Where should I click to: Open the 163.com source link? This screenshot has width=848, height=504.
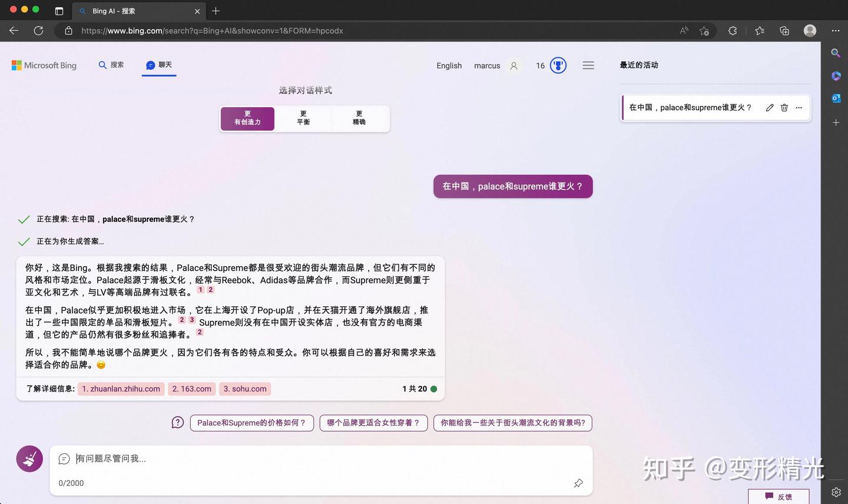coord(192,389)
